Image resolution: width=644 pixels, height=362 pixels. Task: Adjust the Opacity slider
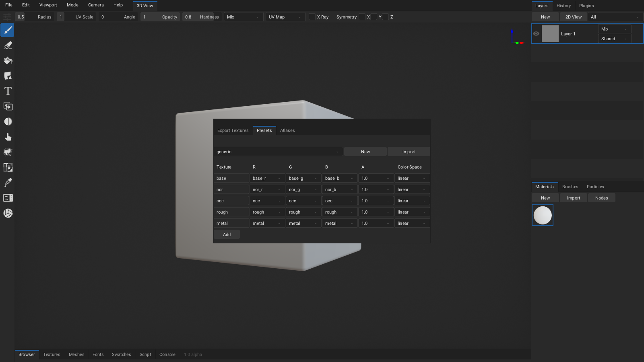(x=160, y=17)
